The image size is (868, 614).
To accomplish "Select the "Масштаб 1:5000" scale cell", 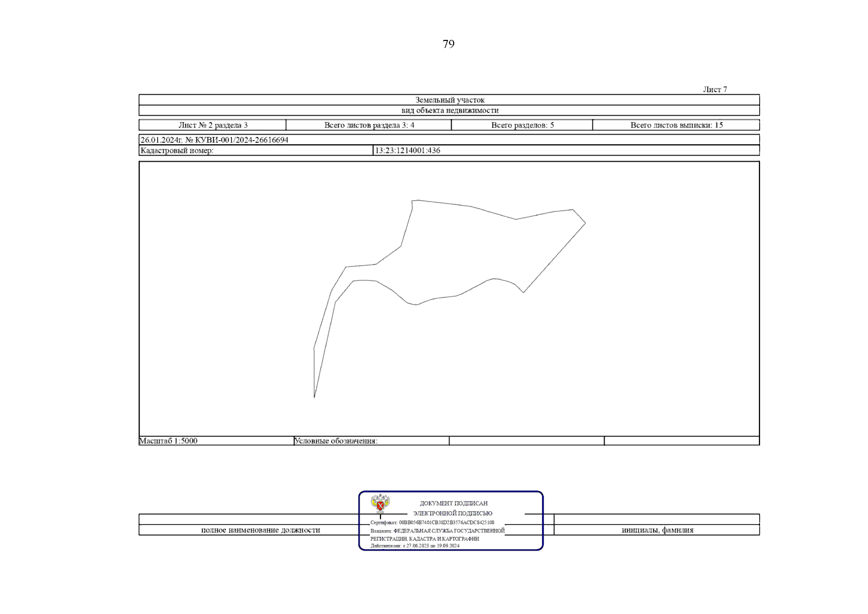I will tap(168, 441).
